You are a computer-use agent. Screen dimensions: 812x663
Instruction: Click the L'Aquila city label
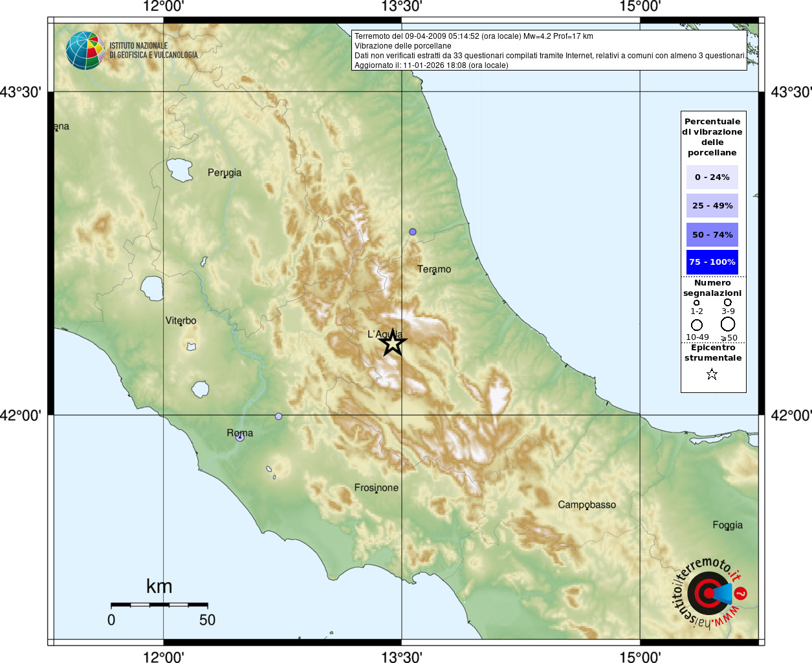click(x=385, y=335)
